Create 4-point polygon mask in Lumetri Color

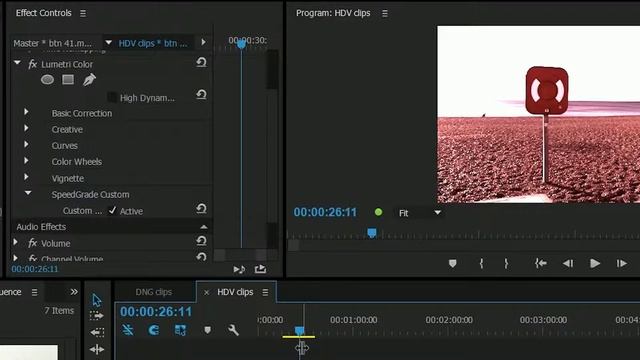[x=68, y=80]
